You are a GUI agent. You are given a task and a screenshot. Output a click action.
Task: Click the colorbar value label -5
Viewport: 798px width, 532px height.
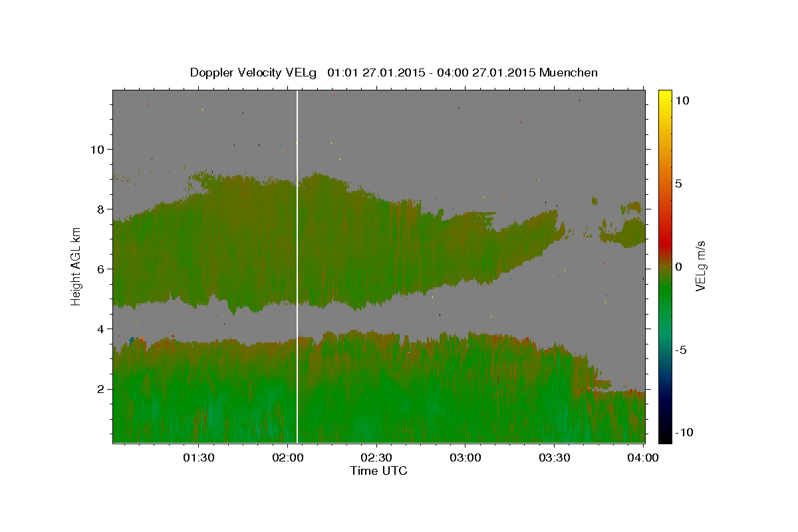(x=683, y=350)
